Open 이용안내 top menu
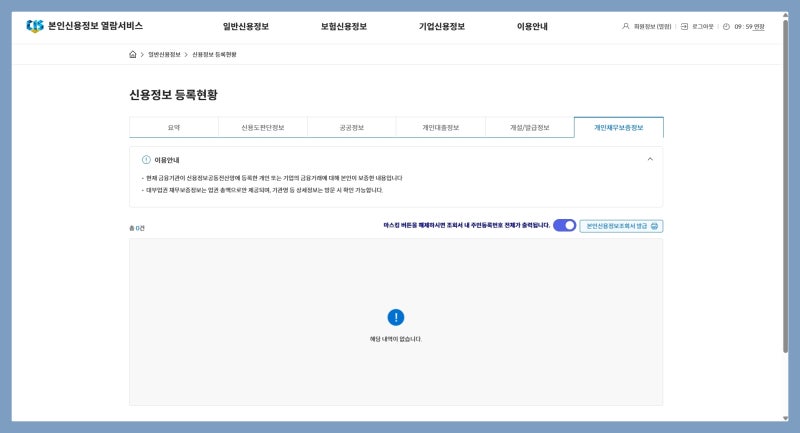800x433 pixels. (x=532, y=27)
